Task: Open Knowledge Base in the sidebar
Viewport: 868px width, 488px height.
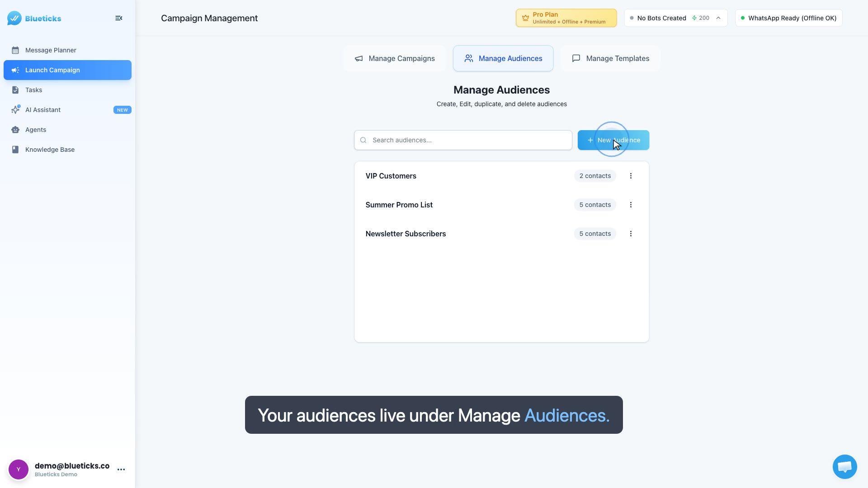Action: pyautogui.click(x=67, y=150)
